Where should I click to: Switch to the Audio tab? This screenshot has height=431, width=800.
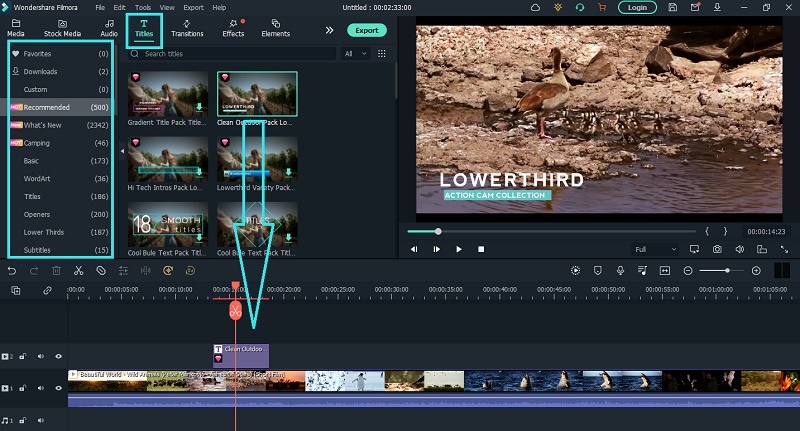[x=109, y=28]
